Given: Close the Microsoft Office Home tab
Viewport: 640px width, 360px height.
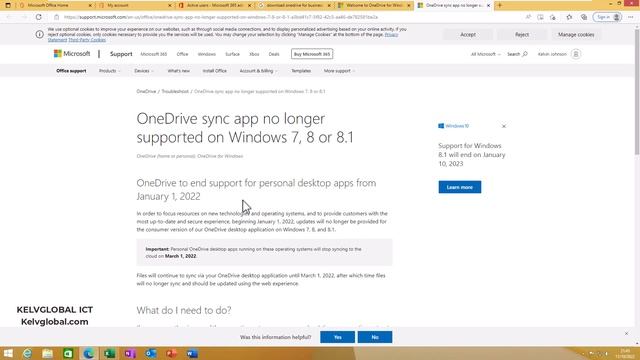Looking at the screenshot, I should [x=90, y=5].
